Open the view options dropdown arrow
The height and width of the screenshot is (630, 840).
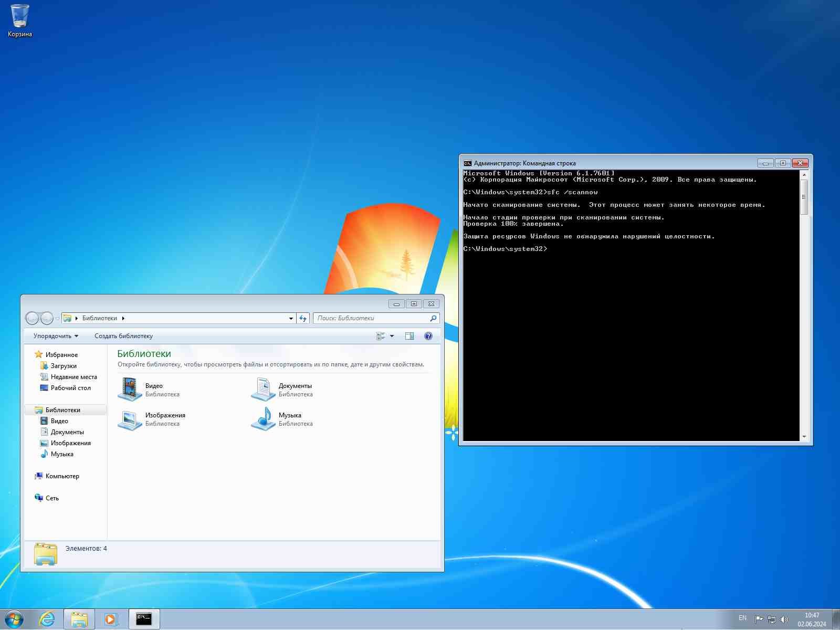coord(392,336)
